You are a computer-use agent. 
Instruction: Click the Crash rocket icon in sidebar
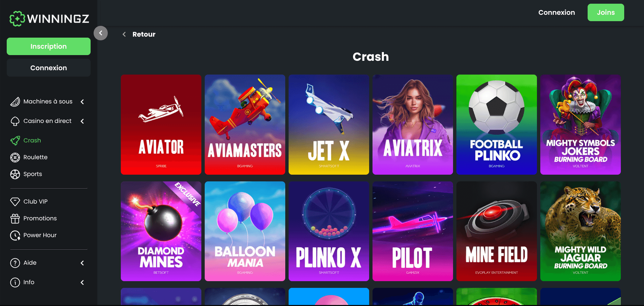[15, 140]
